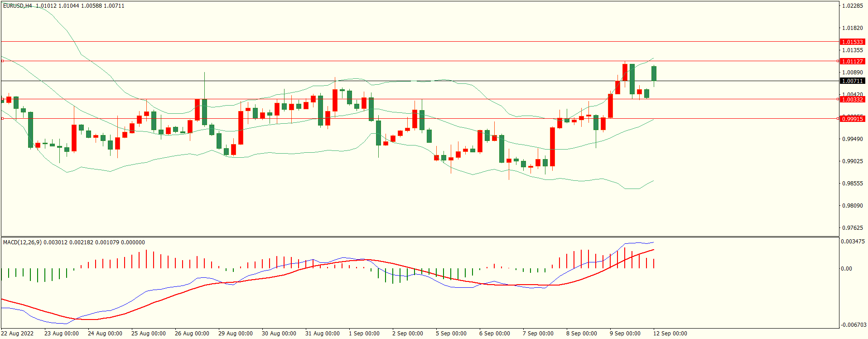Click the last green candlestick on chart
868x339 pixels.
pos(654,73)
